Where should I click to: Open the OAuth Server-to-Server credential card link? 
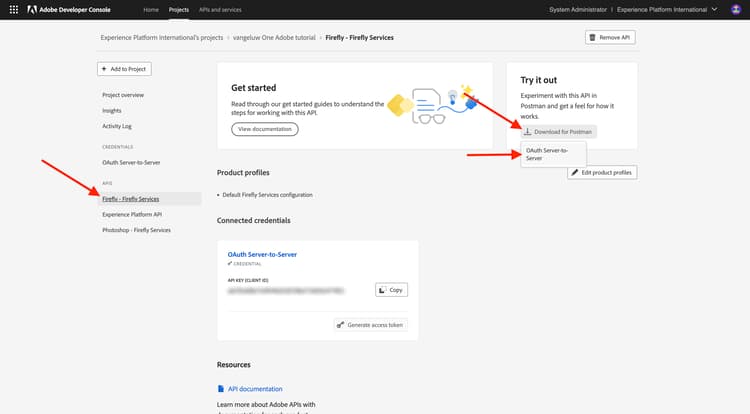262,254
